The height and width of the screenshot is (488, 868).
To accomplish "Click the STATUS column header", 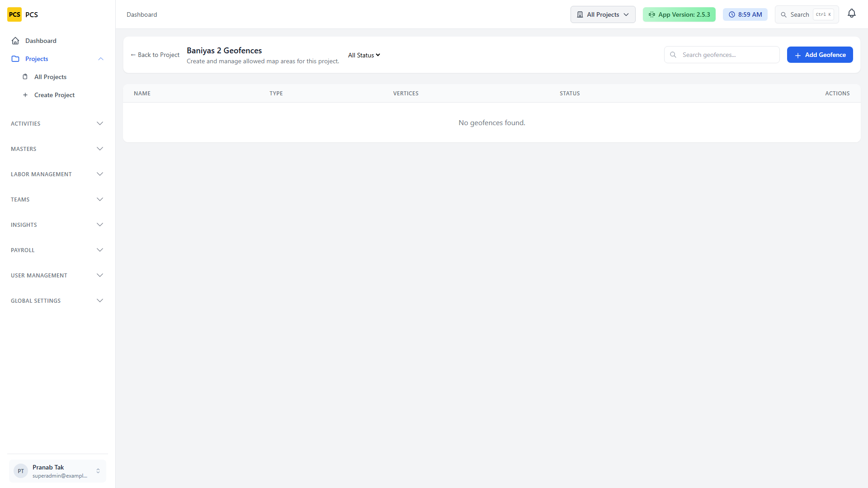I will [x=570, y=94].
